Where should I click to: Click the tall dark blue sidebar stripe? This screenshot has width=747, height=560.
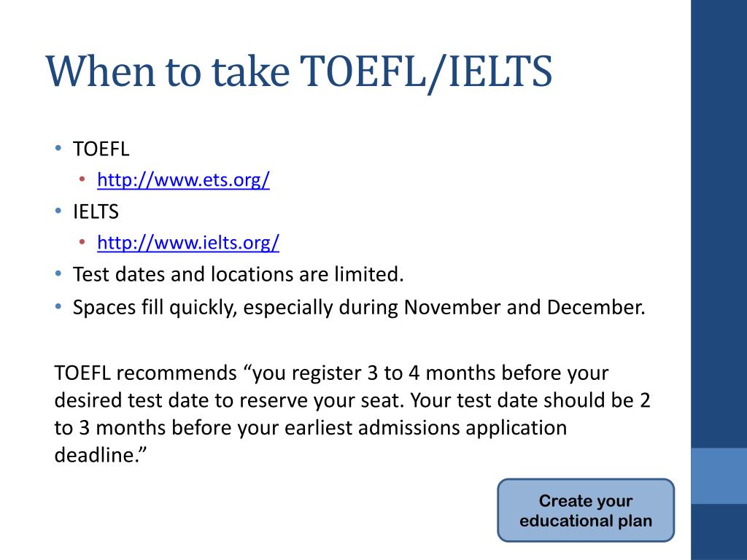click(x=719, y=224)
